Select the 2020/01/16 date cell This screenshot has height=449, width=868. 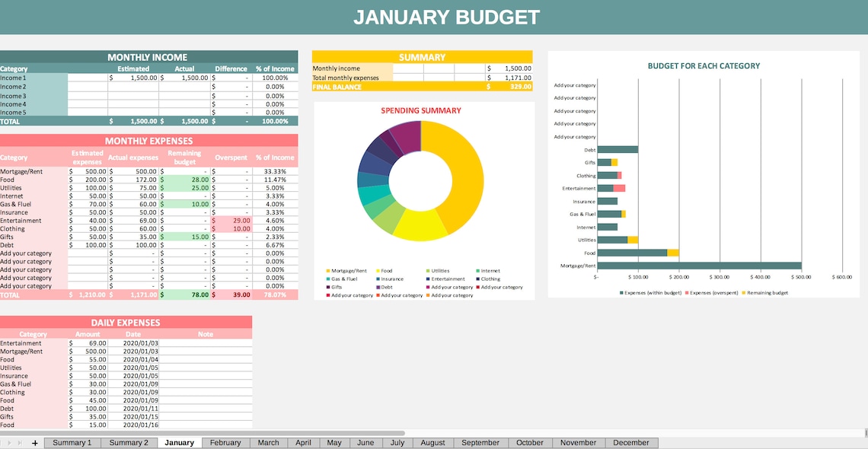pos(133,425)
